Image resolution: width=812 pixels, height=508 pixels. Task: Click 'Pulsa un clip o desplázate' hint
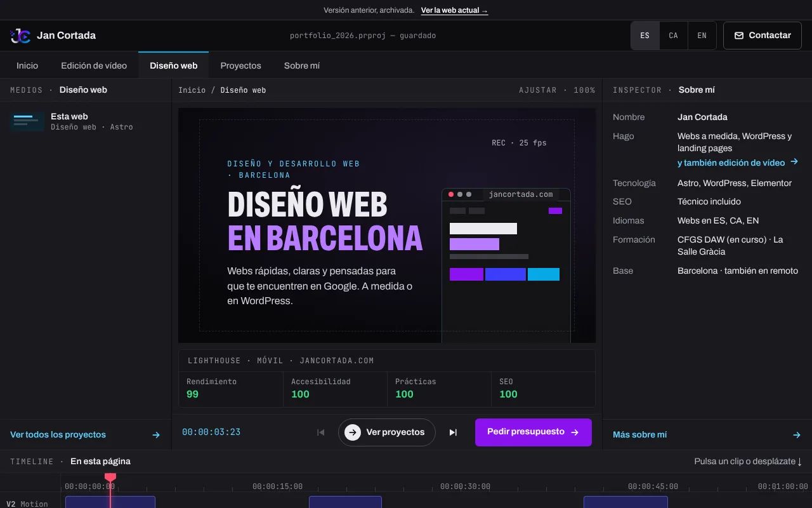pos(748,462)
